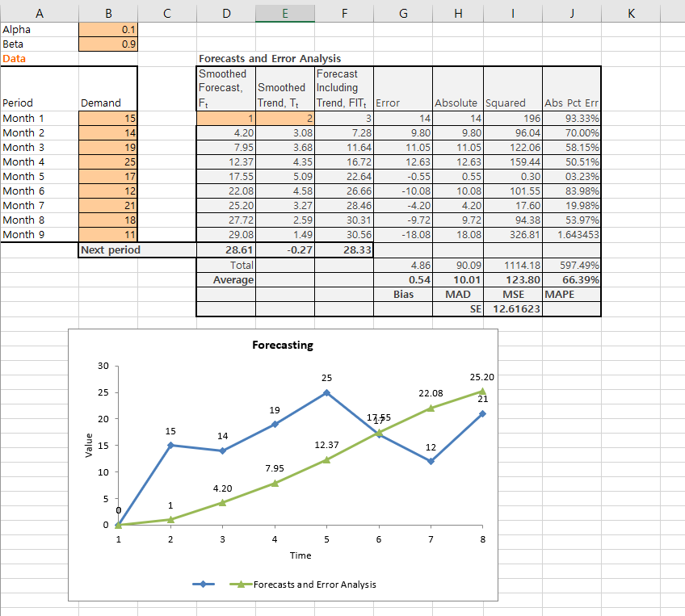The height and width of the screenshot is (616, 685).
Task: Select the 'Alpha' label cell
Action: click(40, 30)
